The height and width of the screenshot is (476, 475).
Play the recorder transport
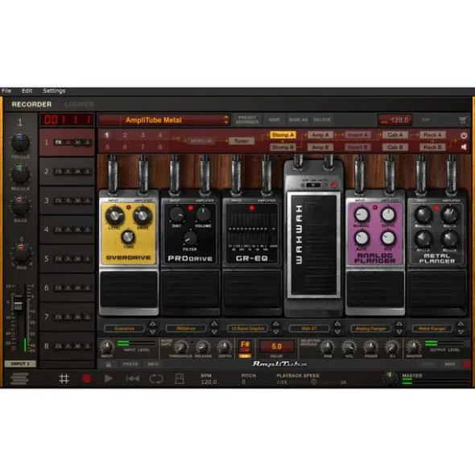pos(109,379)
